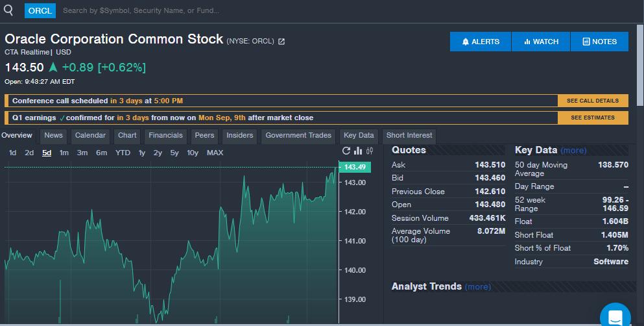
Task: Select the 5d chart range
Action: pyautogui.click(x=47, y=153)
